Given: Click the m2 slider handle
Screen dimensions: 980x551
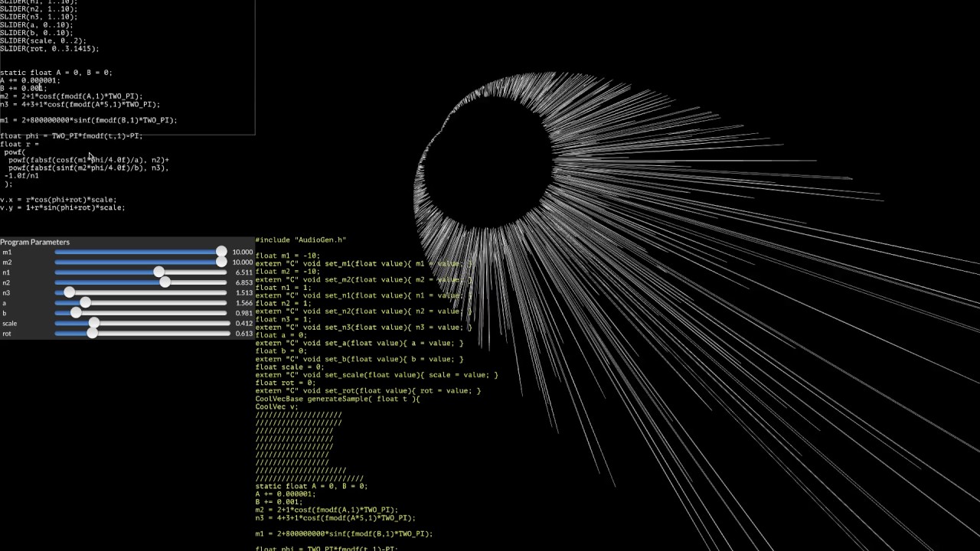Looking at the screenshot, I should click(221, 262).
